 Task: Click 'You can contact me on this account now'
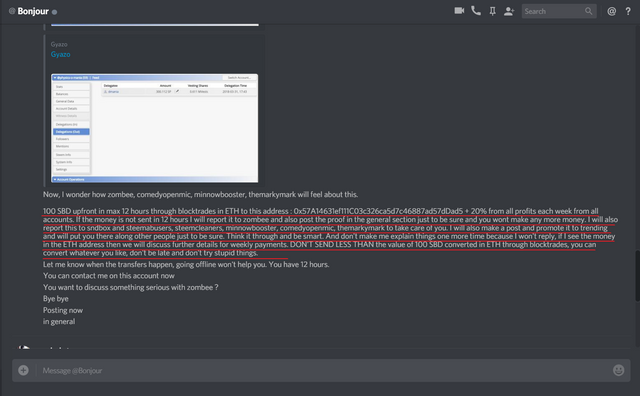[109, 276]
